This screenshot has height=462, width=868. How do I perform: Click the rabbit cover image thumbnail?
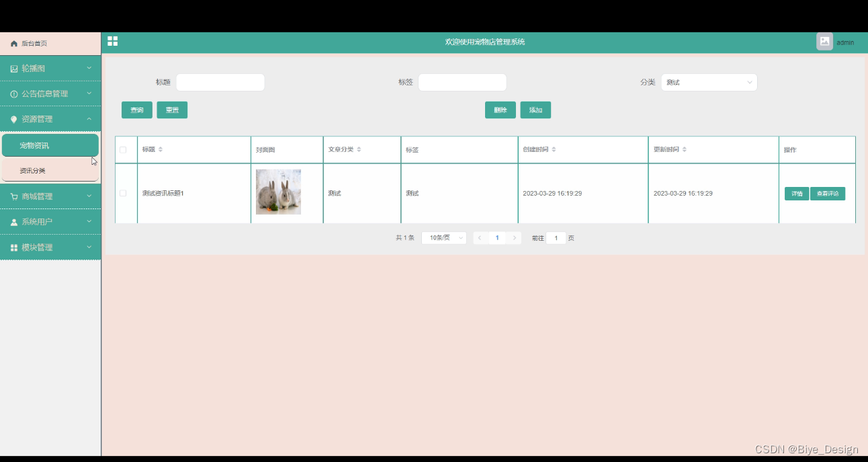point(278,192)
